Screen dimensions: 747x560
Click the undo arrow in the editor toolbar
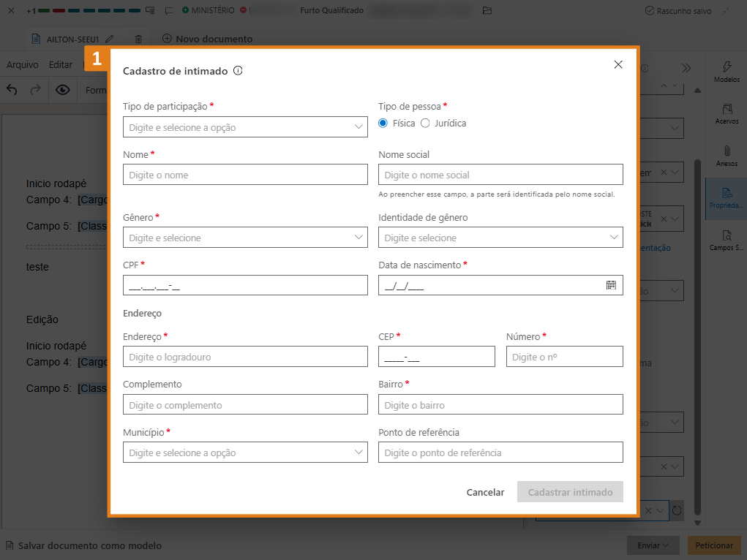pyautogui.click(x=12, y=90)
